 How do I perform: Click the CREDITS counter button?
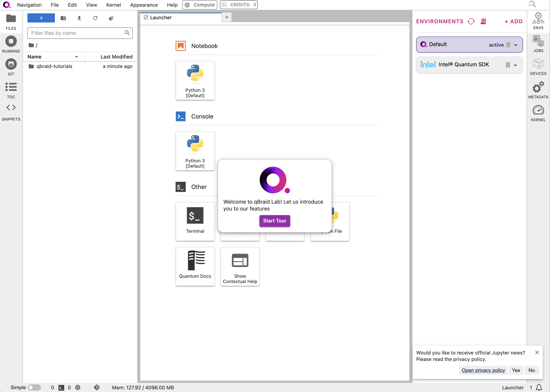(x=239, y=5)
